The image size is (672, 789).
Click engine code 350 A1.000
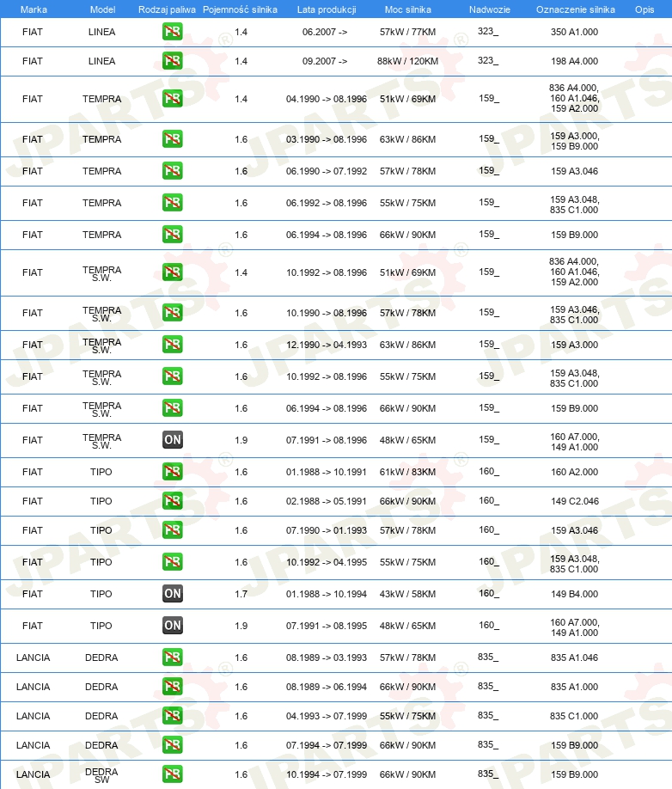point(574,32)
